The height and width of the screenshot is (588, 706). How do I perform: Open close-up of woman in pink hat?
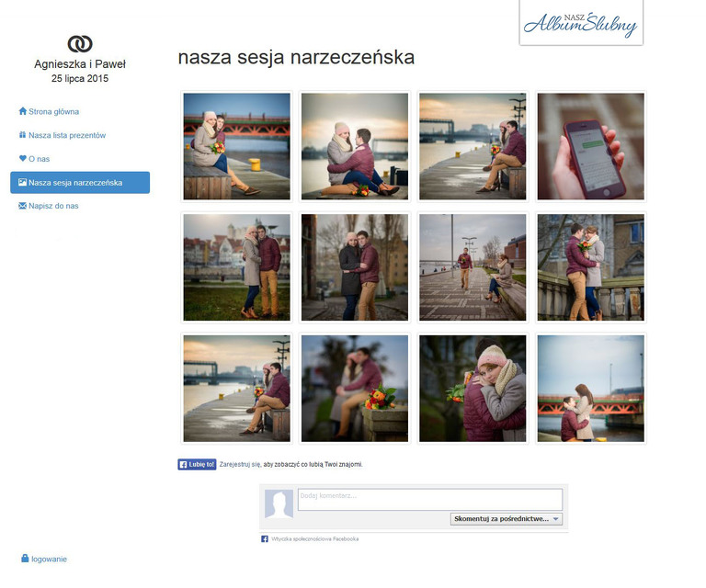click(473, 389)
